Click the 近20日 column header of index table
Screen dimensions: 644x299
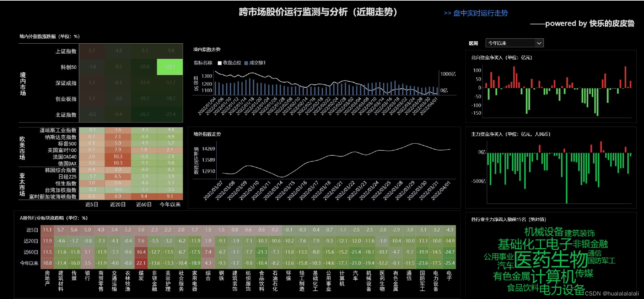coord(118,205)
